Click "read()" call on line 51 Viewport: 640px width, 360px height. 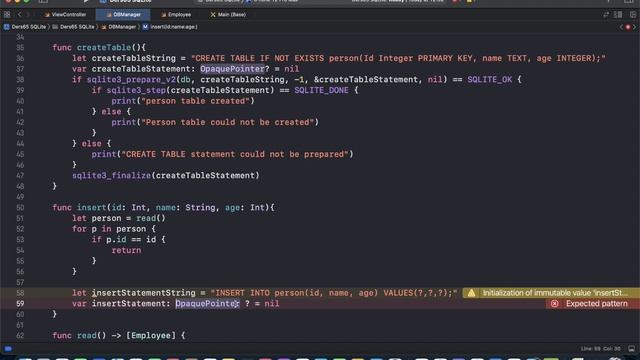[151, 218]
